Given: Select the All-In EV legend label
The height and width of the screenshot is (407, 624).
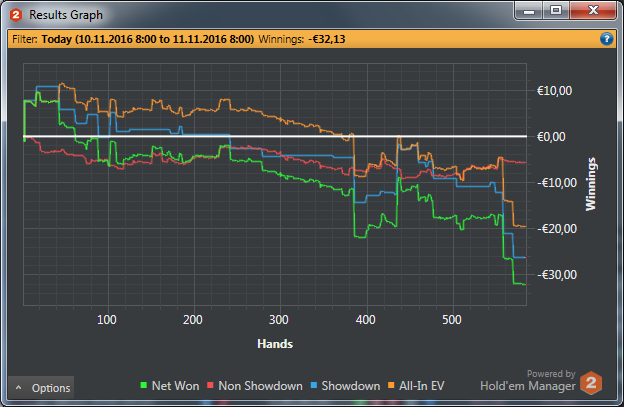Looking at the screenshot, I should [422, 386].
